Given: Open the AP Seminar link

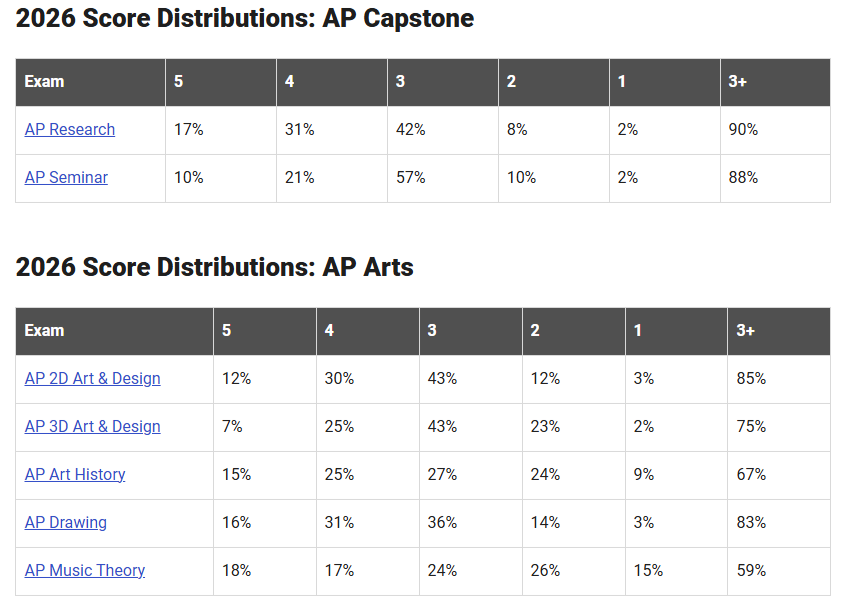Looking at the screenshot, I should pos(66,178).
